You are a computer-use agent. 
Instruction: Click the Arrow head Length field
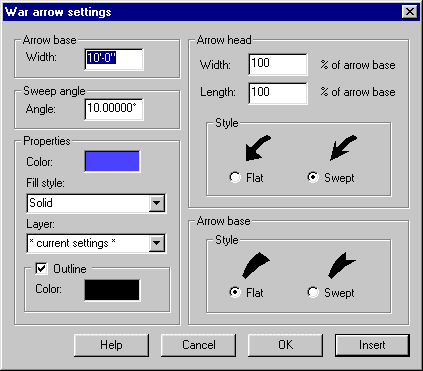click(278, 93)
